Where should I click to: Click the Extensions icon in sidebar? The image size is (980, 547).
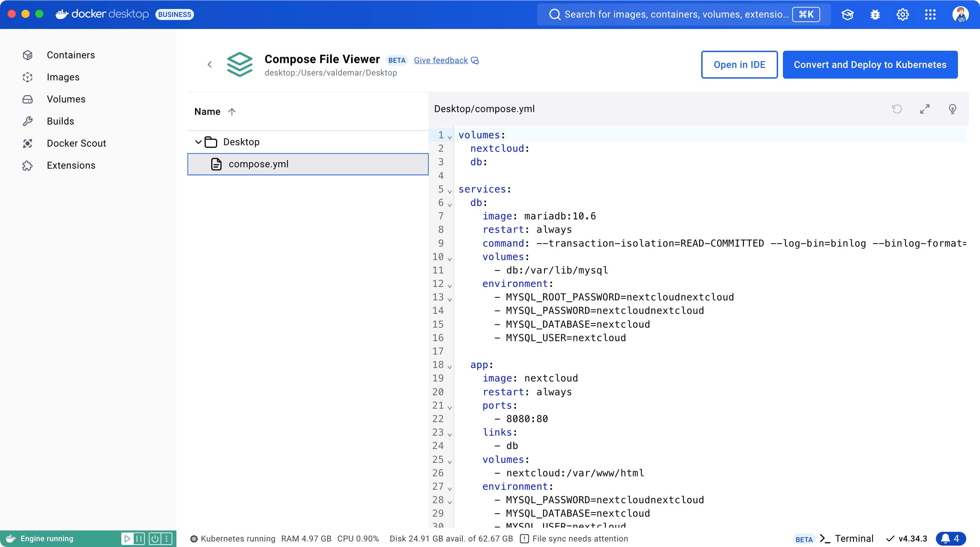click(27, 165)
